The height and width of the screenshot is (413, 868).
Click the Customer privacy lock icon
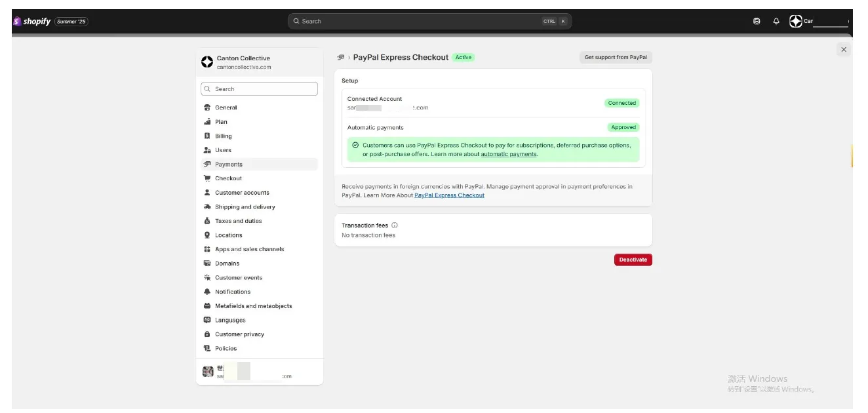[x=207, y=334]
